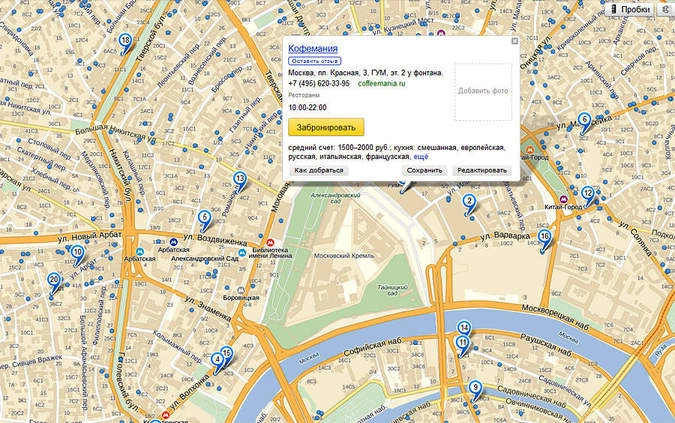Click the Большая Никитская ул. street label
This screenshot has height=423, width=675.
click(x=115, y=133)
